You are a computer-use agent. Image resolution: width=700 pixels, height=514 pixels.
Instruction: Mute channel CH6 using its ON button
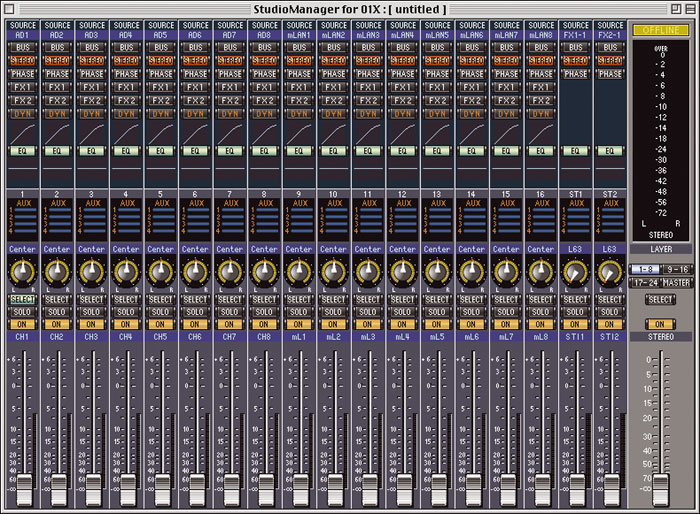(195, 324)
